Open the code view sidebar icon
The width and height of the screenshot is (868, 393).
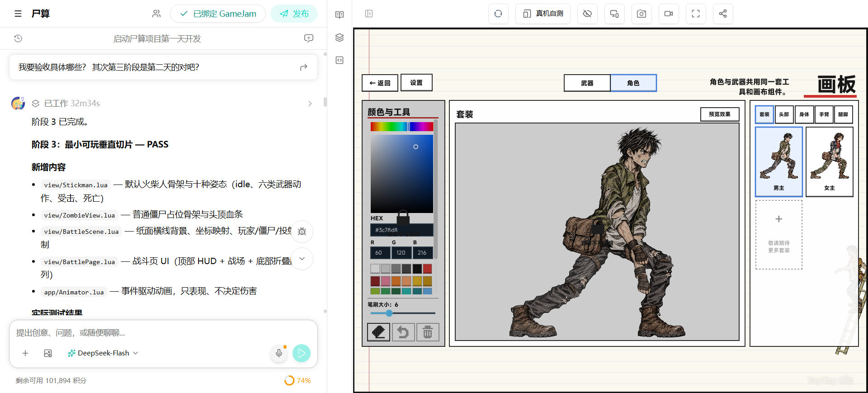click(x=340, y=60)
